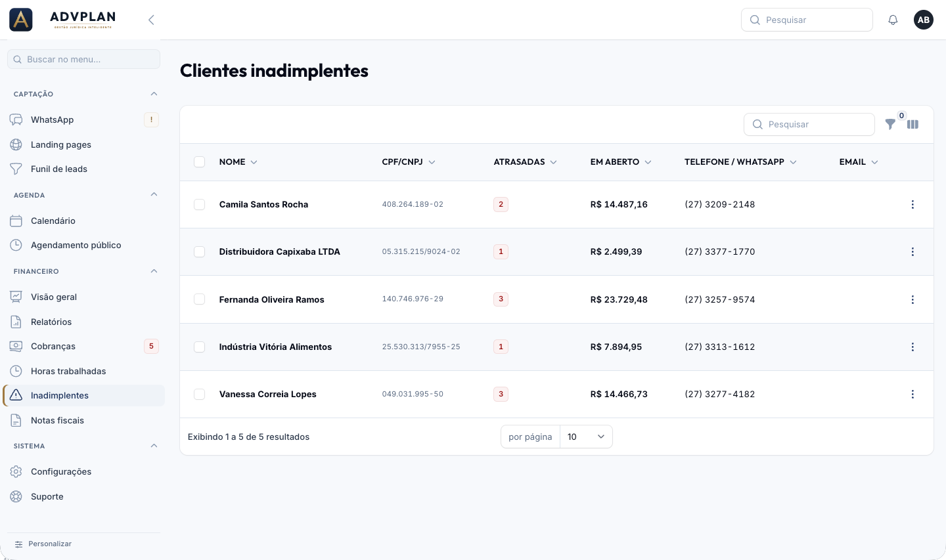Open row actions for Camila Santos Rocha

coord(912,204)
